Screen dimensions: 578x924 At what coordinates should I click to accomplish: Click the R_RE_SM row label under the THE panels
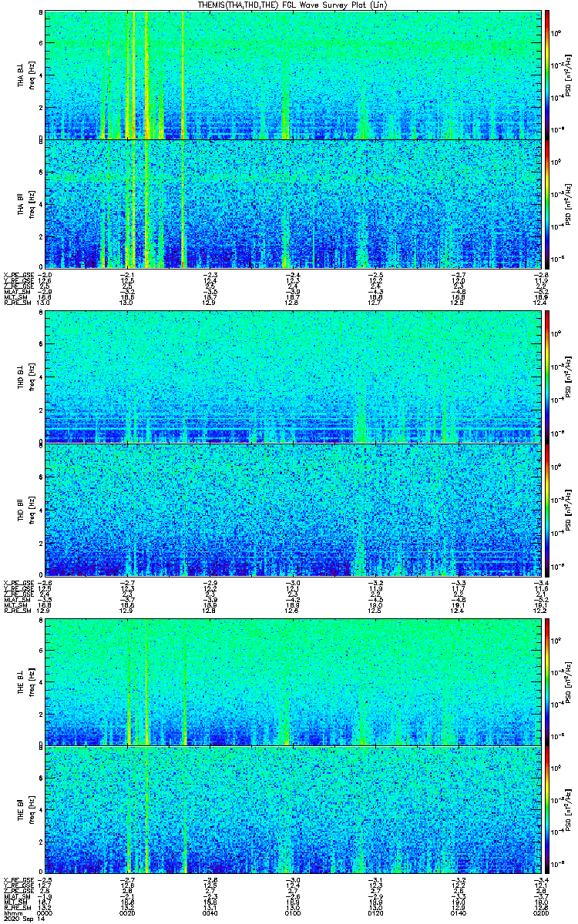(16, 909)
